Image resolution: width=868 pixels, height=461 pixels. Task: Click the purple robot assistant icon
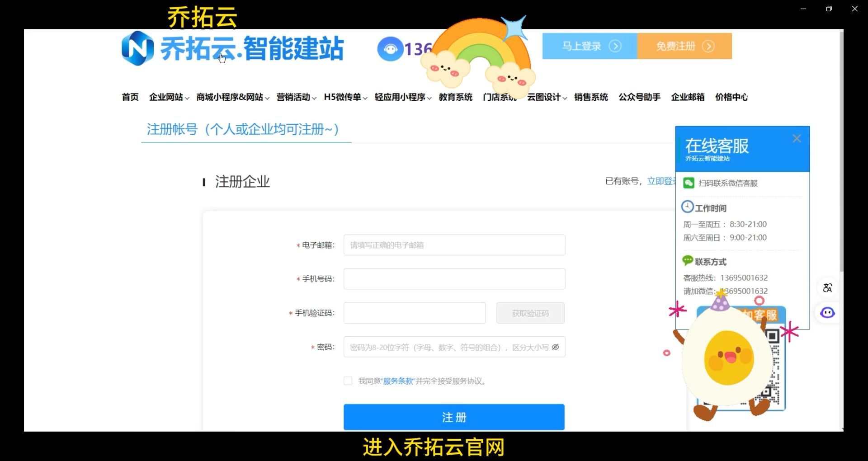point(828,313)
